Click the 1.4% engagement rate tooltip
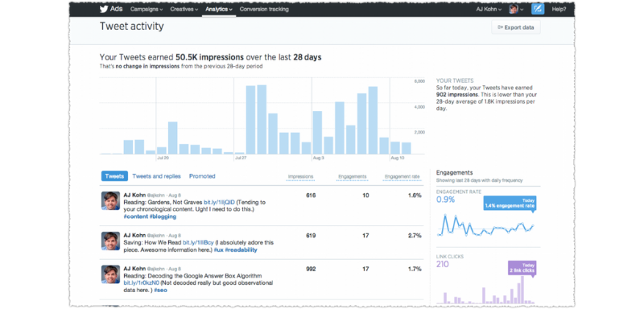The width and height of the screenshot is (644, 309). click(510, 203)
